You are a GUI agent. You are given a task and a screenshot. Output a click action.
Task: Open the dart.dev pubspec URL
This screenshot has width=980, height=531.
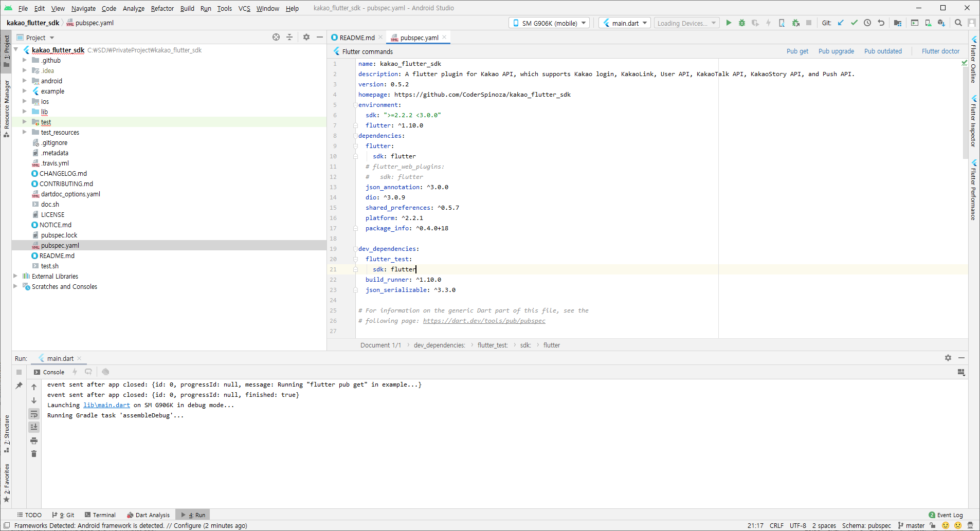pos(484,321)
